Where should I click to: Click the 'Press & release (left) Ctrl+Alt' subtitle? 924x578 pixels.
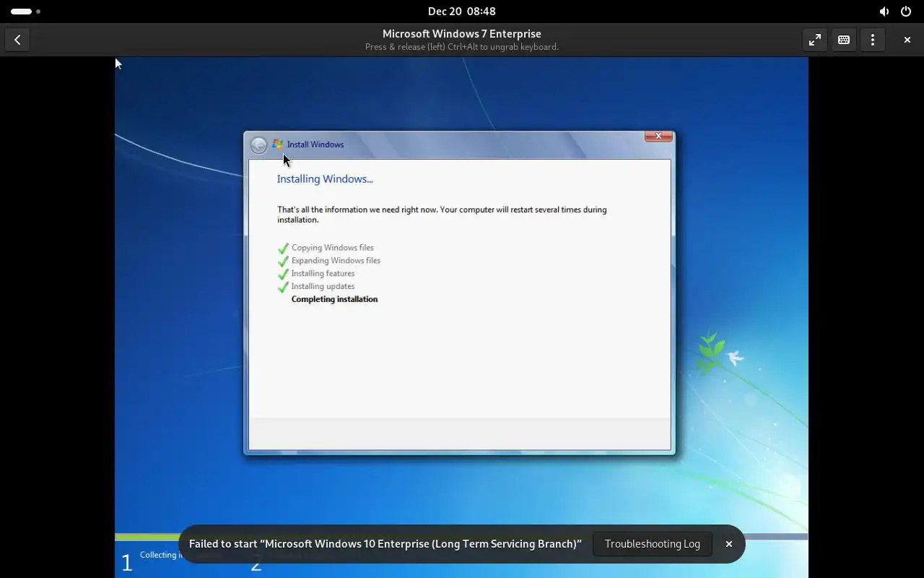click(x=461, y=47)
